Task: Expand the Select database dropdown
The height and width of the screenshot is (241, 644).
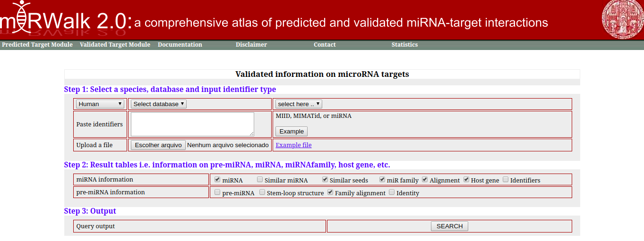Action: coord(159,104)
